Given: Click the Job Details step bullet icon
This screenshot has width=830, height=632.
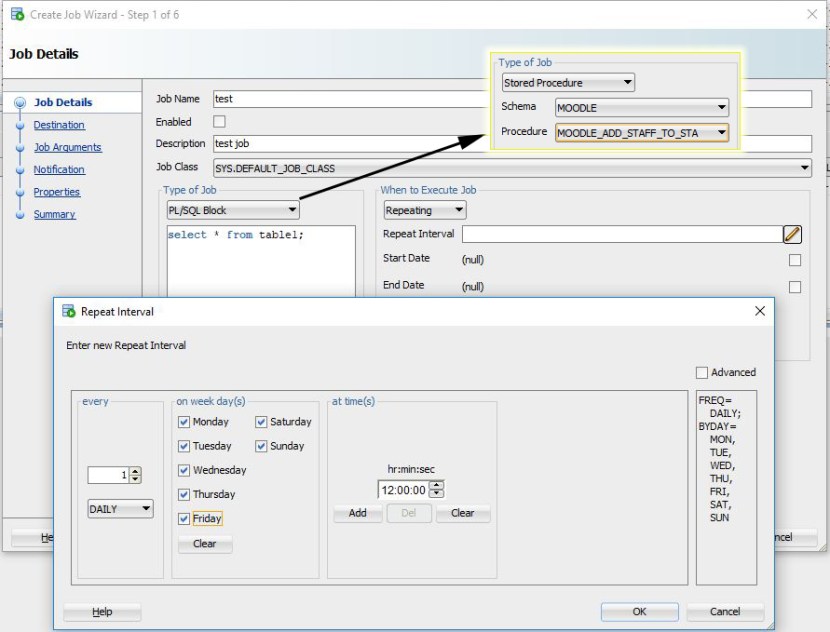Looking at the screenshot, I should [x=20, y=103].
